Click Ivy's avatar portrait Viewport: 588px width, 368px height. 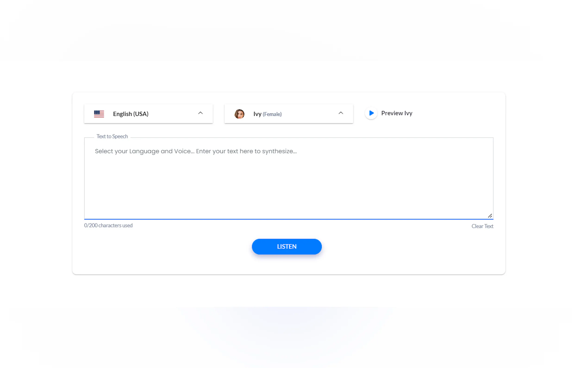point(239,114)
